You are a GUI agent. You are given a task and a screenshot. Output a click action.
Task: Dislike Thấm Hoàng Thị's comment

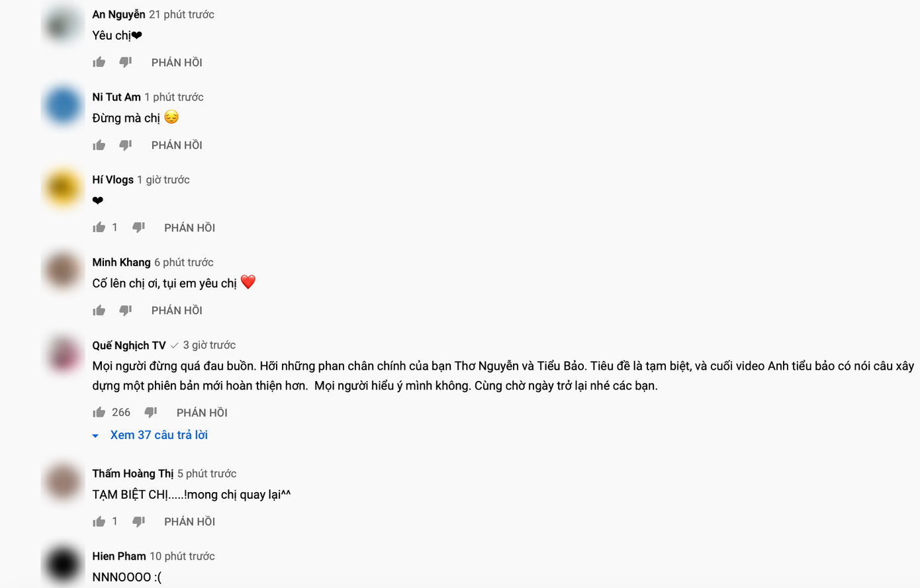click(138, 521)
